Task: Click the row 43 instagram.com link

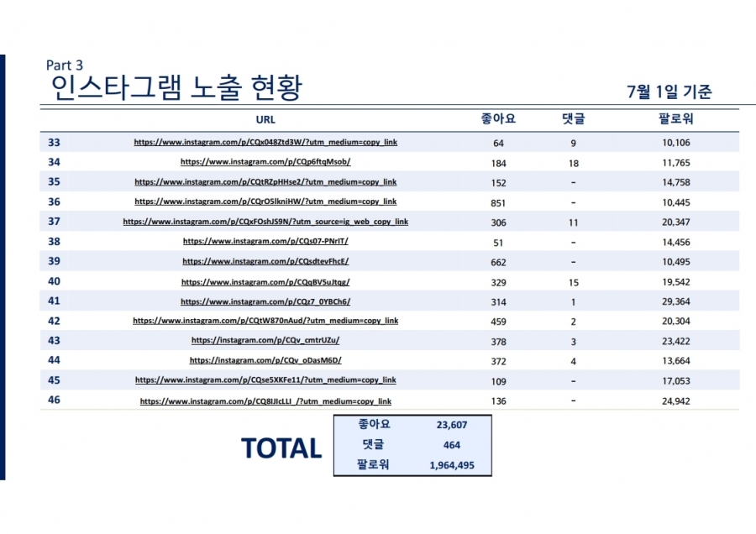Action: pyautogui.click(x=265, y=341)
